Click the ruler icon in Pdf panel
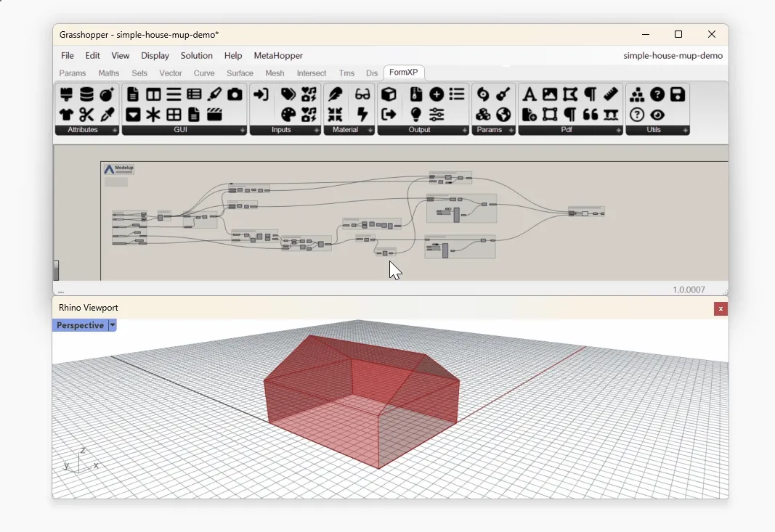Screen dimensions: 775x532 [x=611, y=94]
